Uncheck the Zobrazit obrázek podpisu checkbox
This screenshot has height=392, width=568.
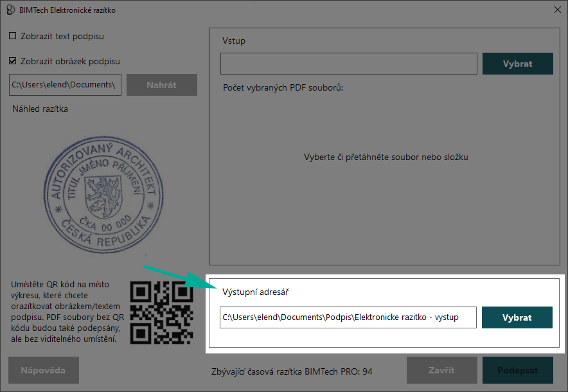(x=13, y=62)
